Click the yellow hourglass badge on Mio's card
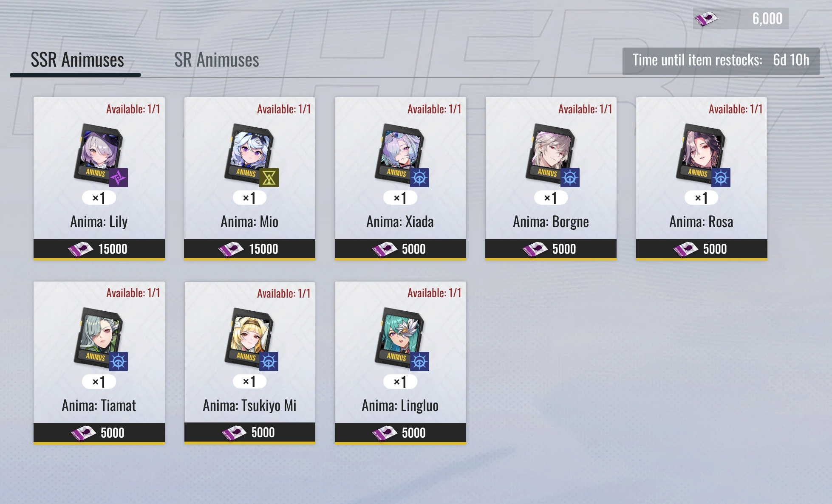This screenshot has width=832, height=504. pyautogui.click(x=269, y=177)
